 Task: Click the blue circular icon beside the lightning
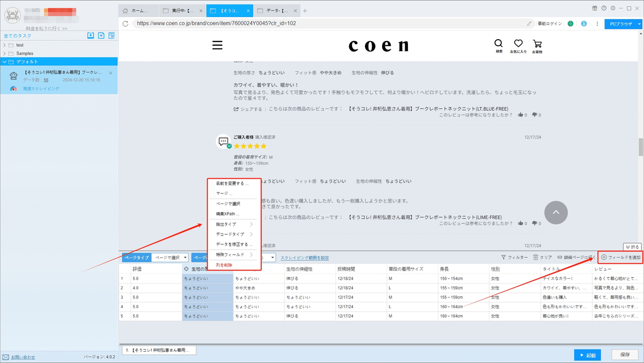583,24
